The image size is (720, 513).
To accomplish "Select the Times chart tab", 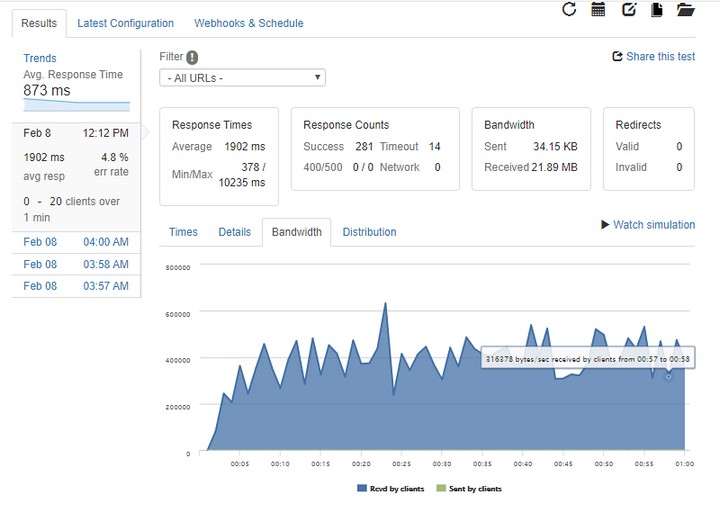I will (183, 232).
